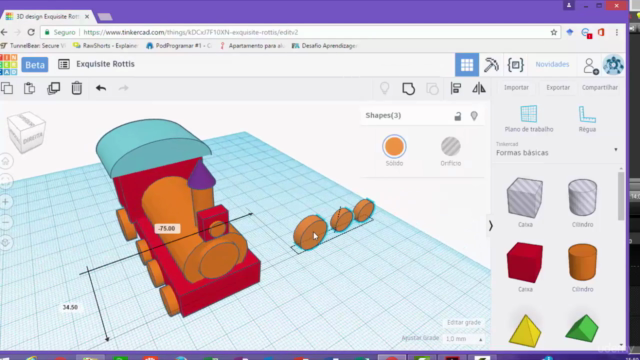Set shapes to Orifício hole mode
The height and width of the screenshot is (360, 640).
click(x=451, y=147)
